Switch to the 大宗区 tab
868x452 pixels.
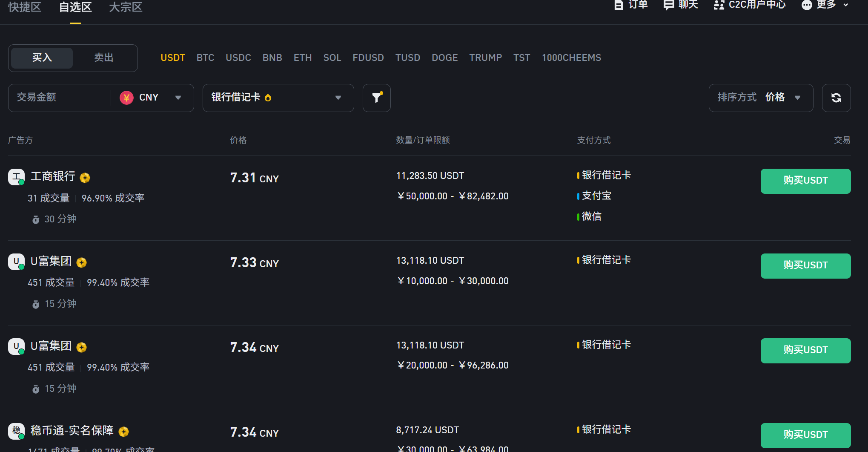pos(126,7)
